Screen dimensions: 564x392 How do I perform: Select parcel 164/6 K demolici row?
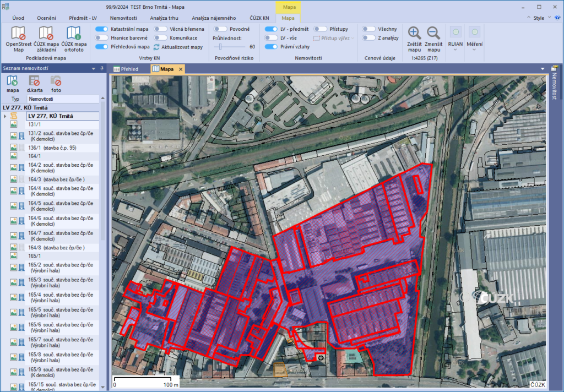(x=63, y=221)
